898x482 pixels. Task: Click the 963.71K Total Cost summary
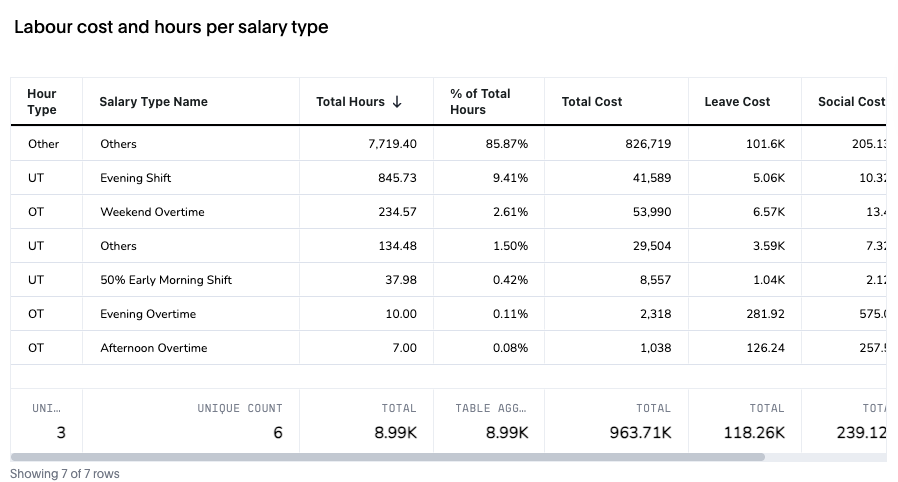click(640, 433)
